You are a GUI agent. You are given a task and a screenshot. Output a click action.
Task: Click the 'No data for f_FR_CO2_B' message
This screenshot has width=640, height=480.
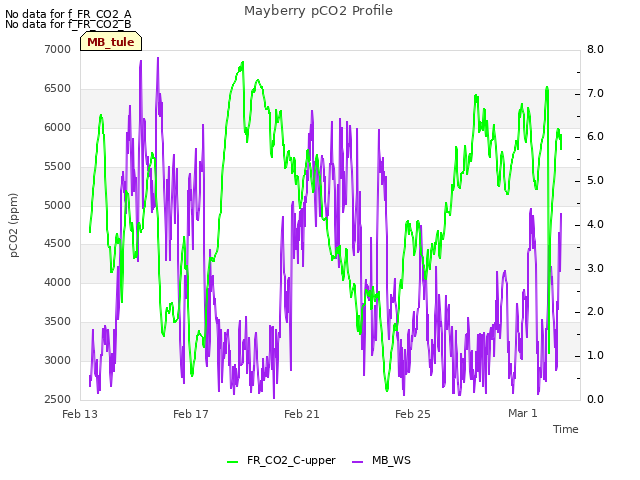(68, 24)
